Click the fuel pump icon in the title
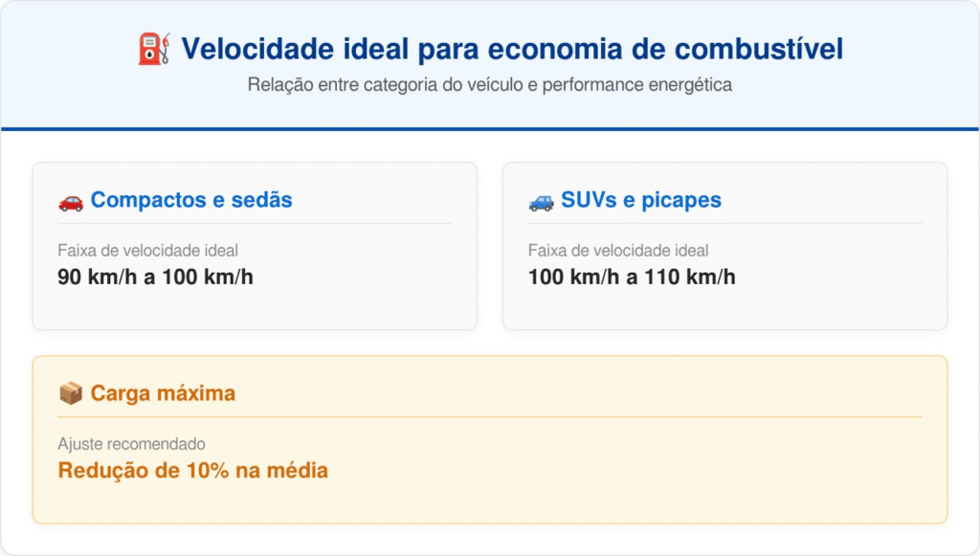The height and width of the screenshot is (556, 980). 154,49
